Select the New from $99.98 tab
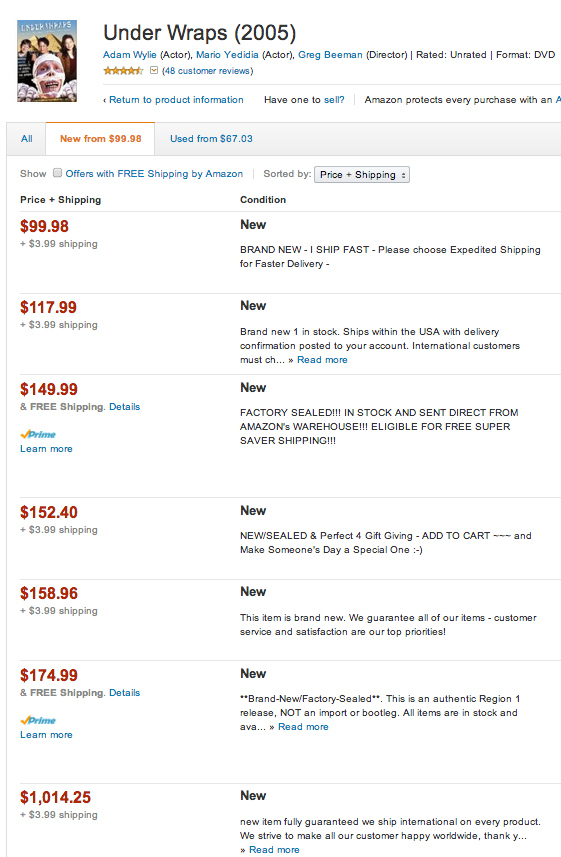Screen dimensions: 561x857 (x=101, y=139)
